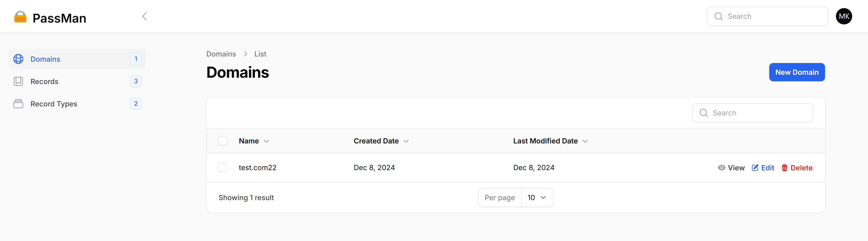
Task: Open the Records section from sidebar
Action: click(44, 81)
